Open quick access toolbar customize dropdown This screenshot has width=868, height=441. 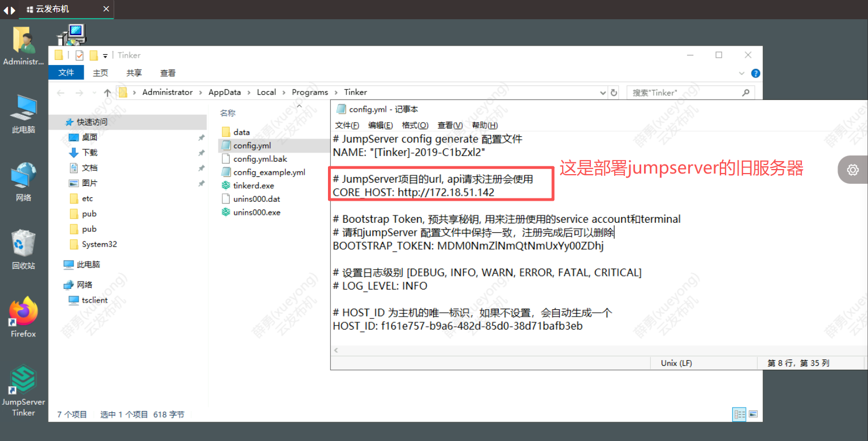pyautogui.click(x=105, y=55)
